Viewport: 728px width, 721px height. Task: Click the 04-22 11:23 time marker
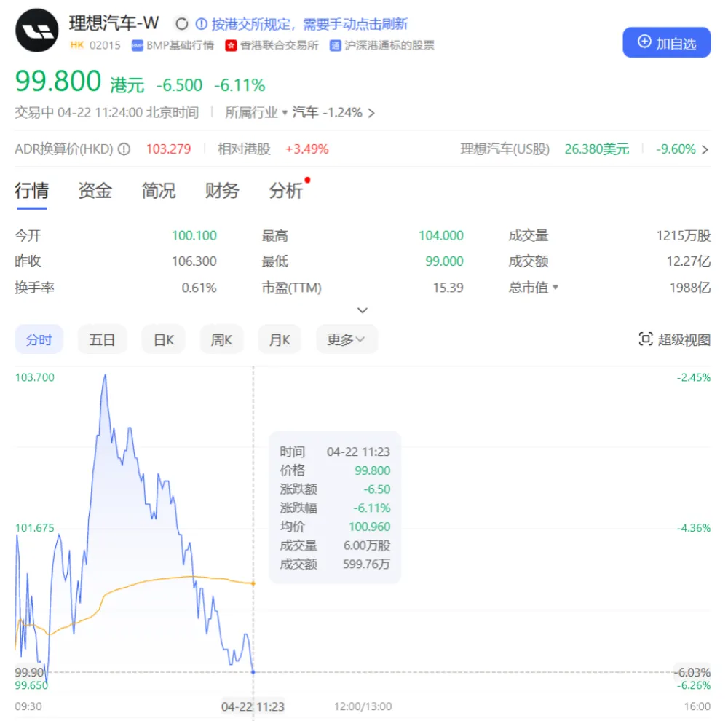[253, 706]
